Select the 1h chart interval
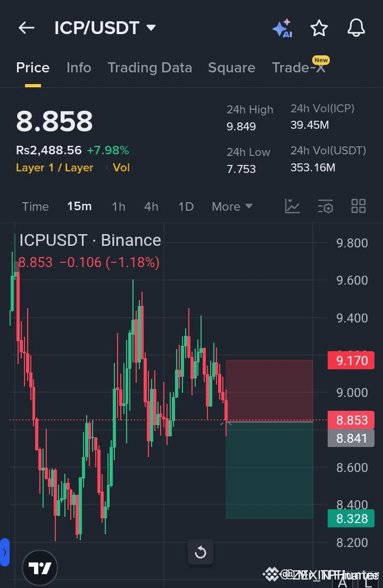 [119, 206]
